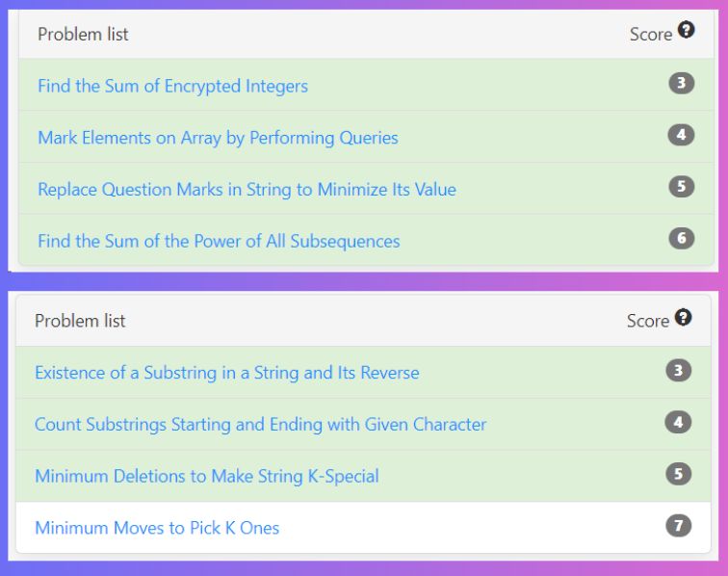The height and width of the screenshot is (576, 728).
Task: Click score badge 5 for Replace Question Marks
Action: 681,186
